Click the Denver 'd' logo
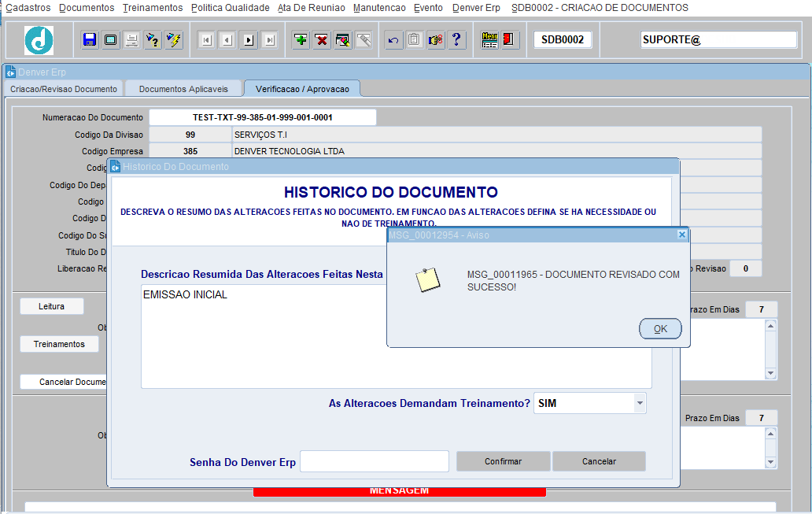 (39, 40)
